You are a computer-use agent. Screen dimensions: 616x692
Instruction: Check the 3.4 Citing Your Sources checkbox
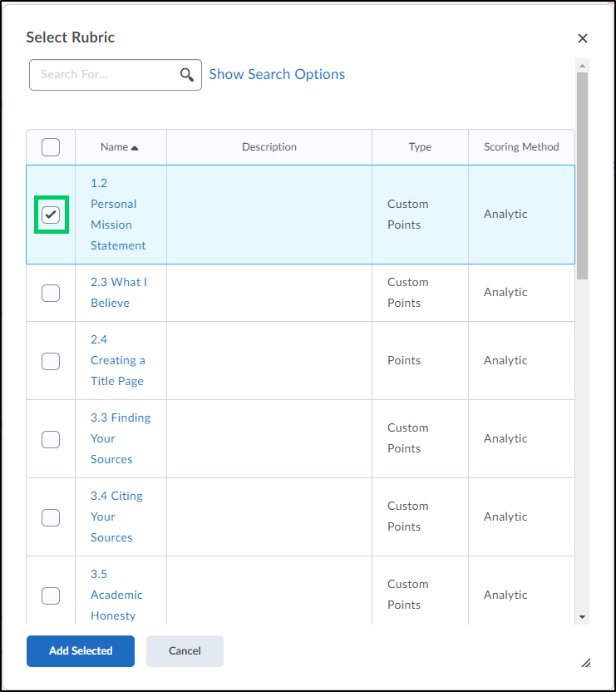[51, 517]
